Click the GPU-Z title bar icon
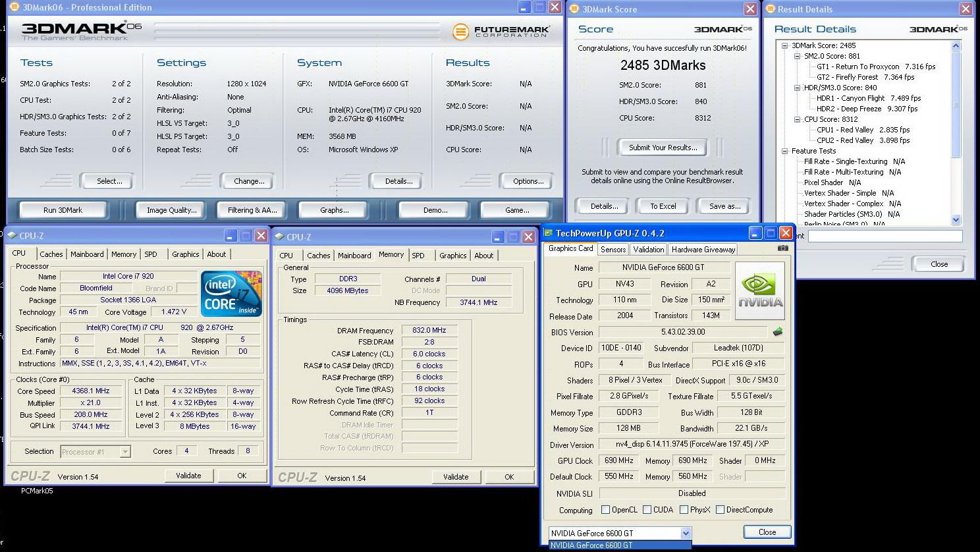This screenshot has width=980, height=552. tap(547, 233)
